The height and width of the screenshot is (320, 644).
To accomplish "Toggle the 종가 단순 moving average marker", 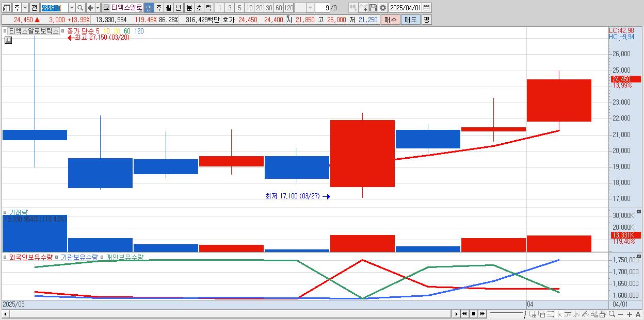I will (x=63, y=31).
